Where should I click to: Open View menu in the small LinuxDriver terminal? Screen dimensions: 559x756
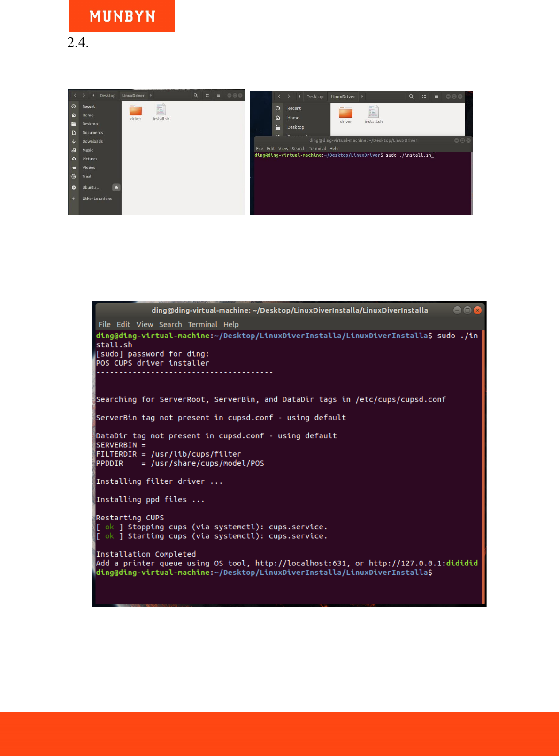(x=283, y=149)
